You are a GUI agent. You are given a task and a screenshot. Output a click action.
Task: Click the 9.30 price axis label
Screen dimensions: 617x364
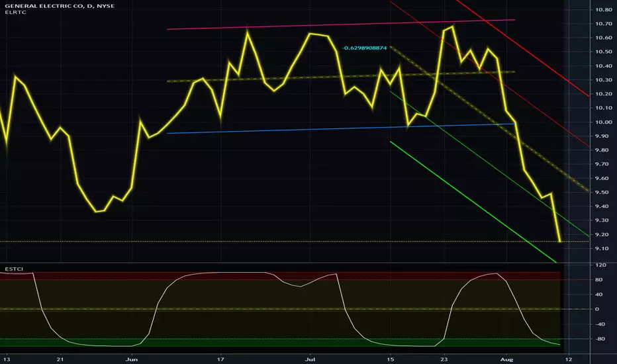tap(603, 220)
